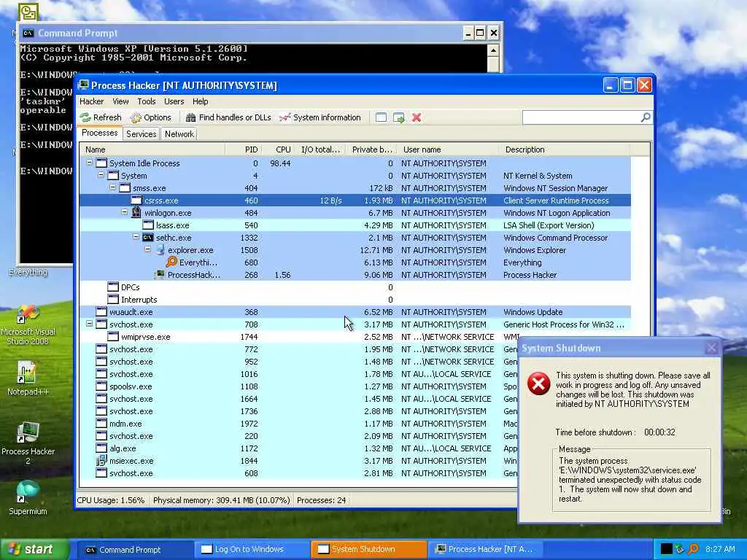Open Find handles or DLLs
Screen dimensions: 747x560
(x=228, y=117)
